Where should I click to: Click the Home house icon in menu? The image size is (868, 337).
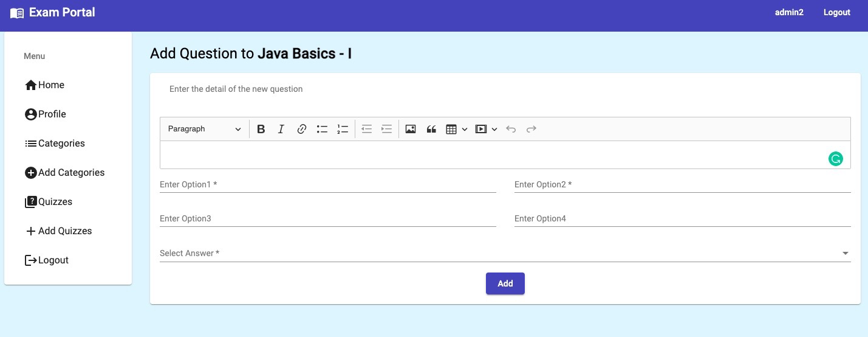(31, 85)
